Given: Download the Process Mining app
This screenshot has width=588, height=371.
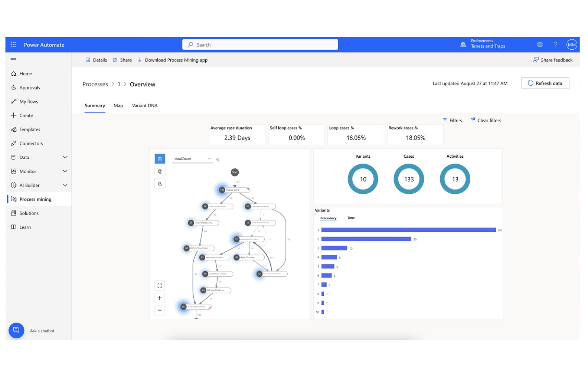Looking at the screenshot, I should pyautogui.click(x=173, y=60).
